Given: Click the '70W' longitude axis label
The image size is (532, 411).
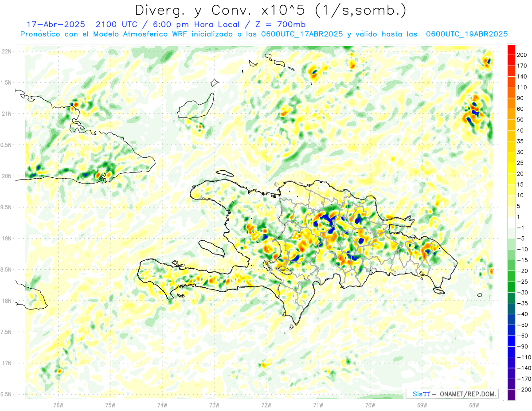Looking at the screenshot, I should click(370, 405).
